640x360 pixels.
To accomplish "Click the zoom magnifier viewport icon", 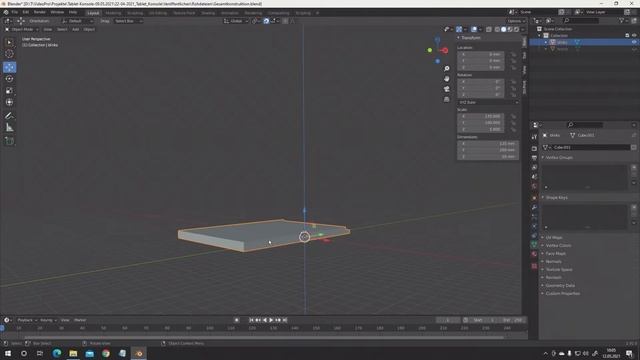I will [447, 69].
